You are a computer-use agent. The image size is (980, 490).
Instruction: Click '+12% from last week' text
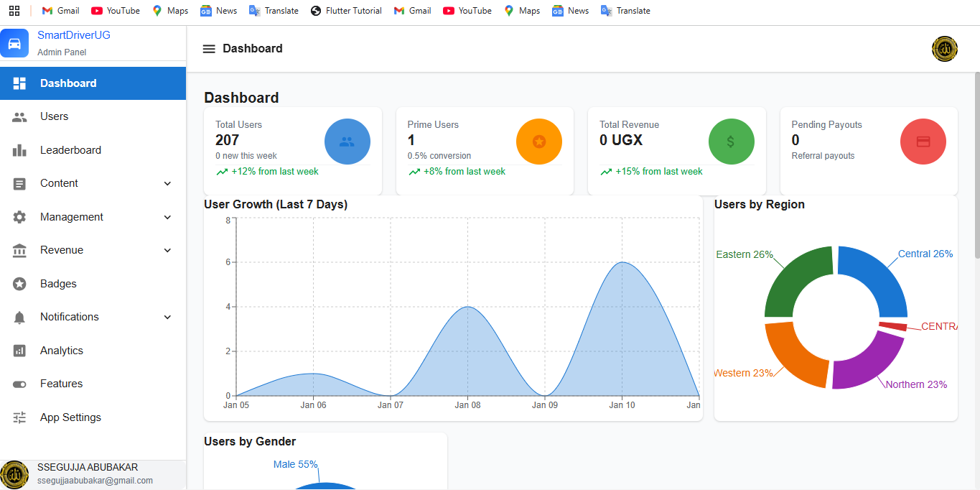[x=275, y=172]
